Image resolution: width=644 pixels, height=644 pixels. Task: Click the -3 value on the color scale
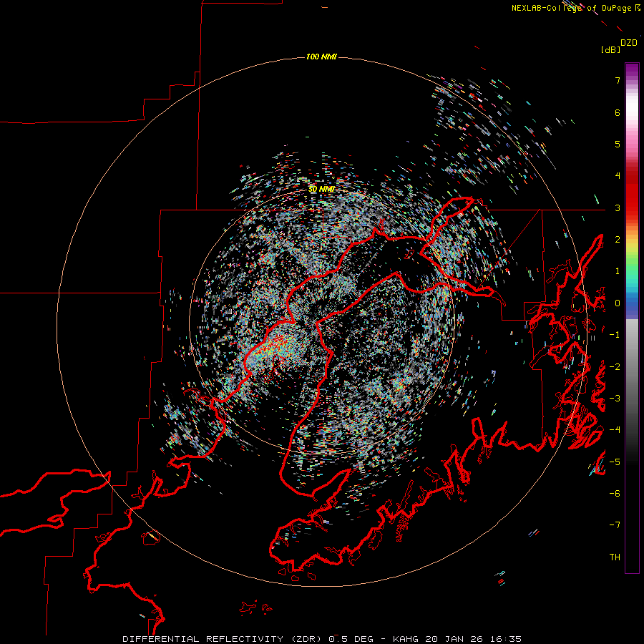[615, 398]
